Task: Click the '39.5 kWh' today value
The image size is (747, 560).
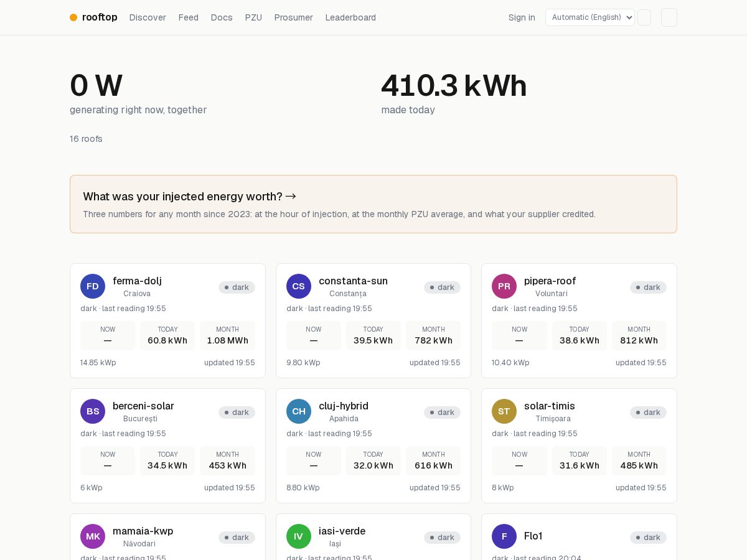Action: pos(373,340)
